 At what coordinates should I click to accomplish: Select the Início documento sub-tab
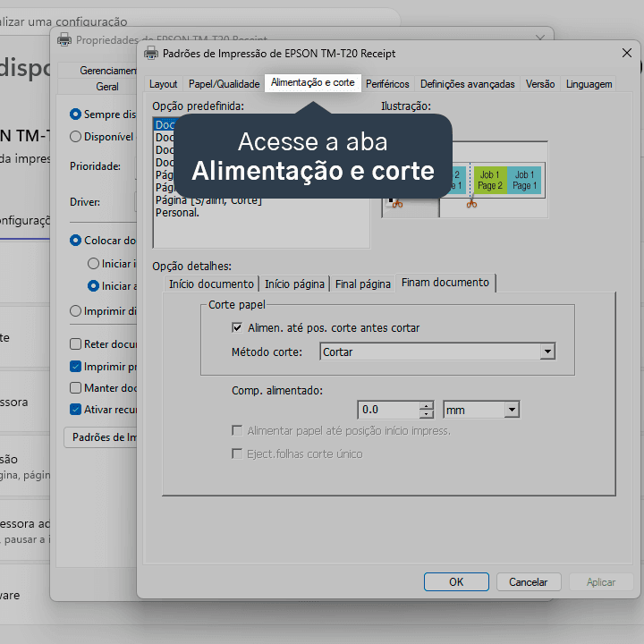coord(211,284)
